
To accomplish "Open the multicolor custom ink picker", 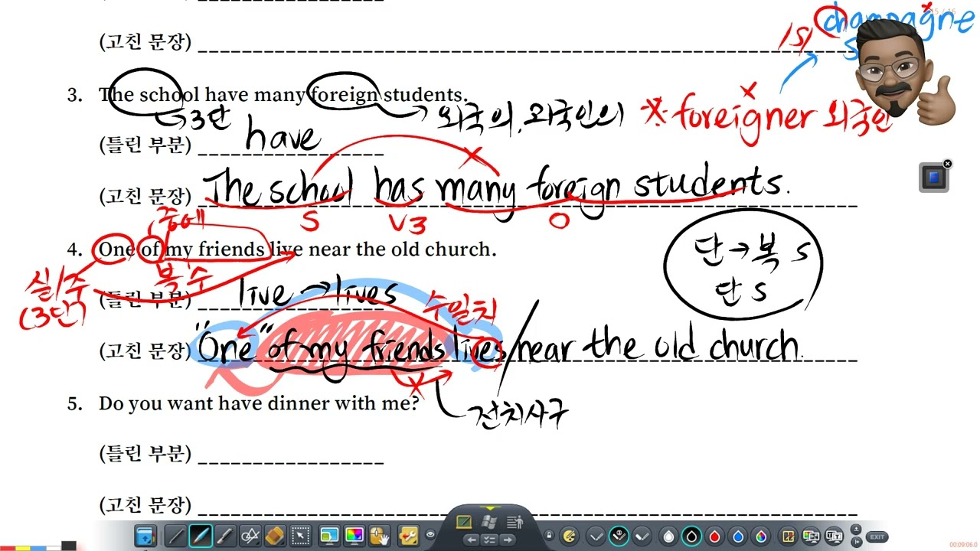I will (761, 536).
